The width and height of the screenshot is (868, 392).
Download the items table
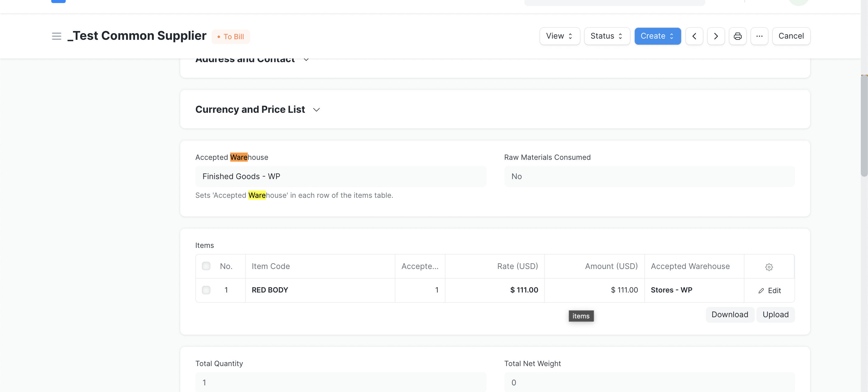(x=729, y=315)
